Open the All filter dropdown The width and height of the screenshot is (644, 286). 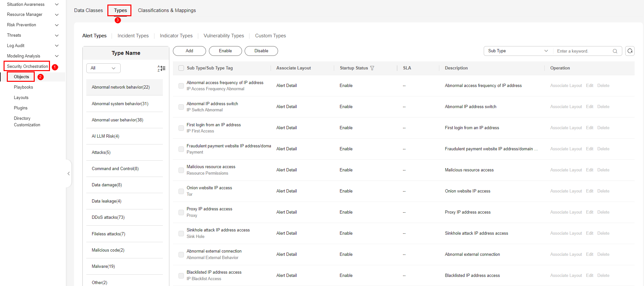(103, 68)
